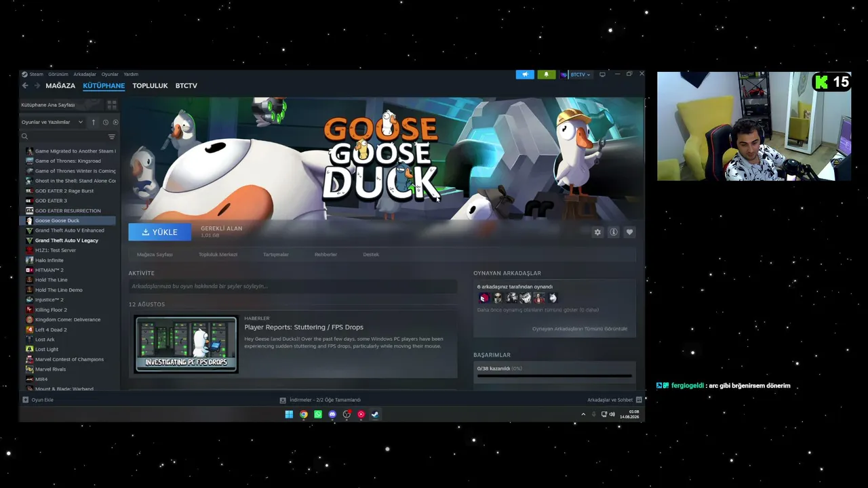Select Marvel Rivals in library
Screen dimensions: 868x488
[50, 369]
